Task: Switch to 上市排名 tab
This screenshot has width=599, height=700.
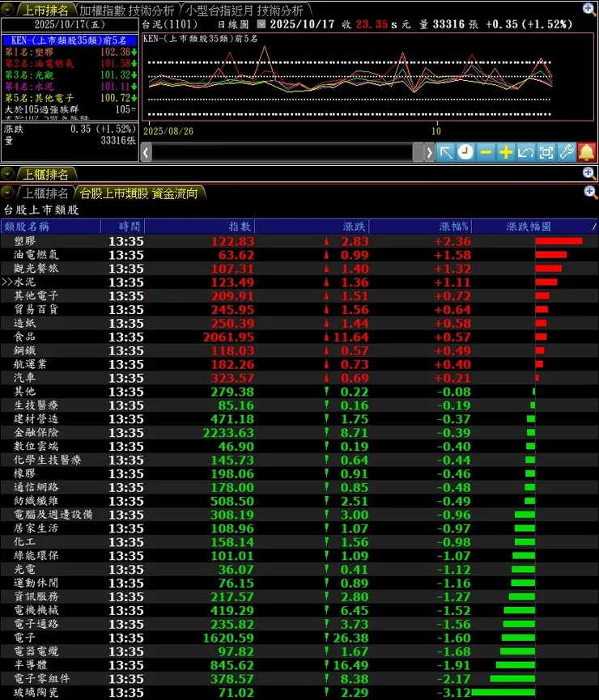Action: 45,10
